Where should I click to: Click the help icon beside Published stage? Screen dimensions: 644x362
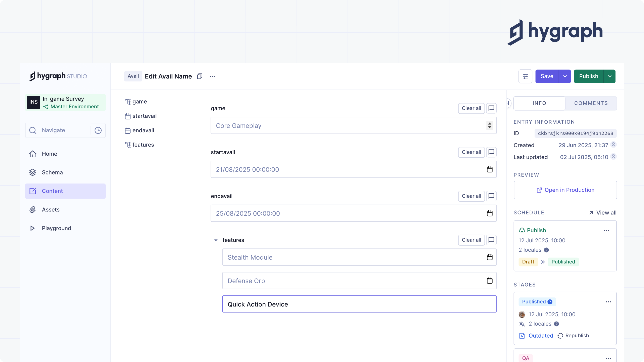pos(550,302)
